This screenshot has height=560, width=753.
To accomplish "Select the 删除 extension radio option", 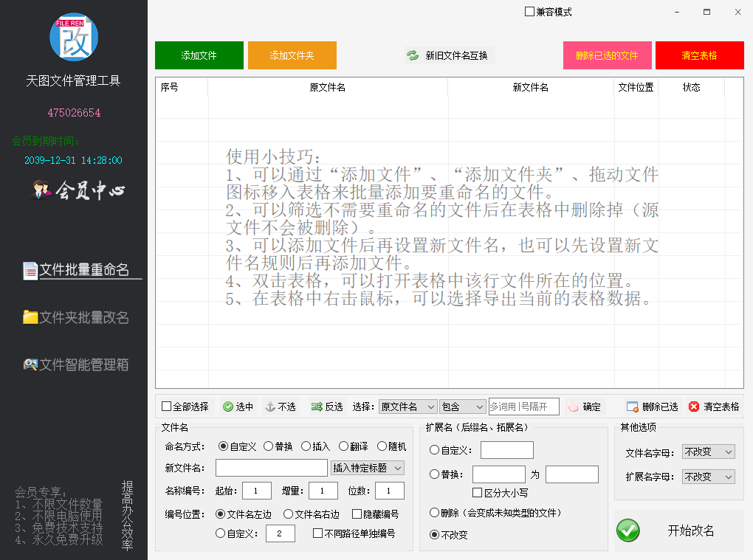I will click(434, 513).
